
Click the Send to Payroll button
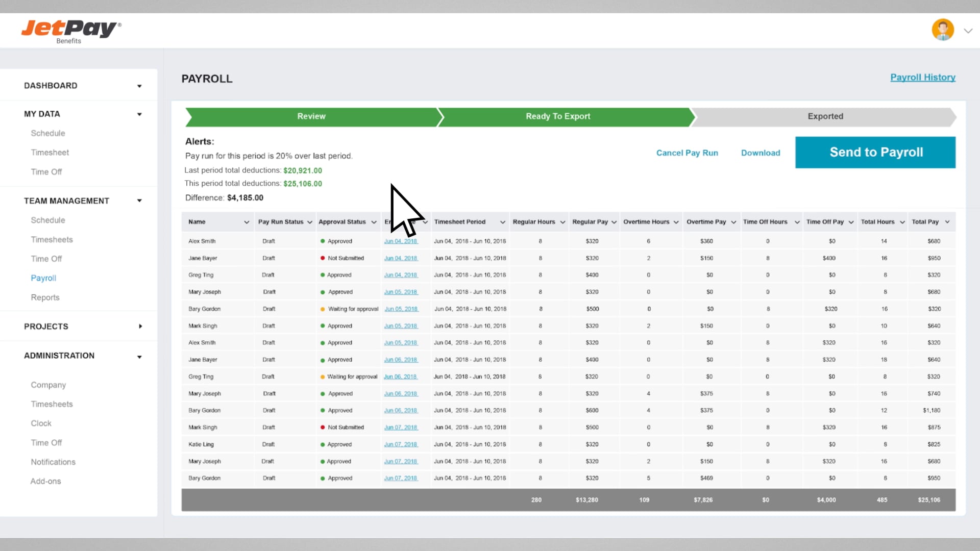(x=875, y=153)
